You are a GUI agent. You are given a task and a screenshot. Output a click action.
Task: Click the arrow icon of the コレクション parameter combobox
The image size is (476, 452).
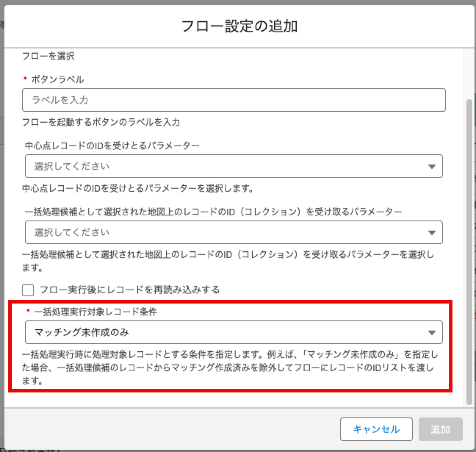(432, 233)
